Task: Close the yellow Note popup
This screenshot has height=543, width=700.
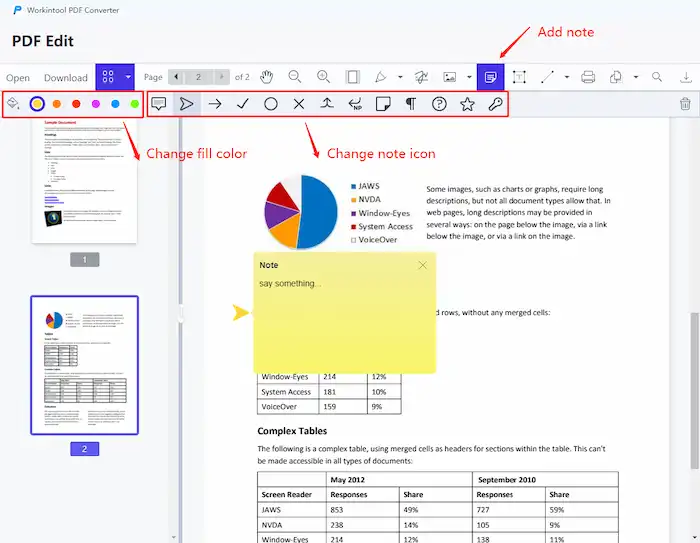Action: (x=422, y=265)
